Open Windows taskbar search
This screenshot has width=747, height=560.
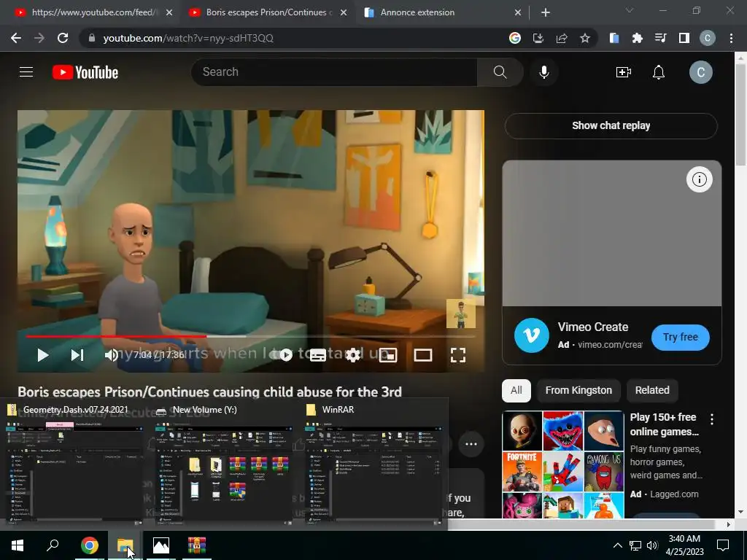(53, 545)
